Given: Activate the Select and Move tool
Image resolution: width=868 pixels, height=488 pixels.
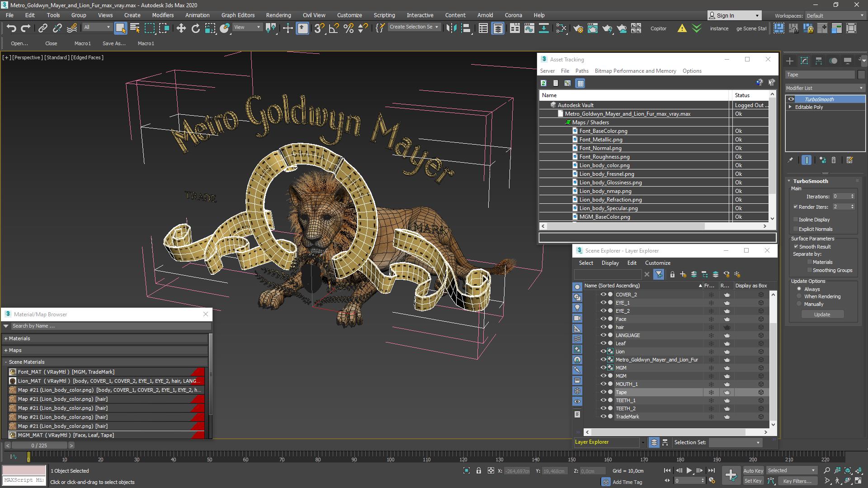Looking at the screenshot, I should pyautogui.click(x=181, y=28).
